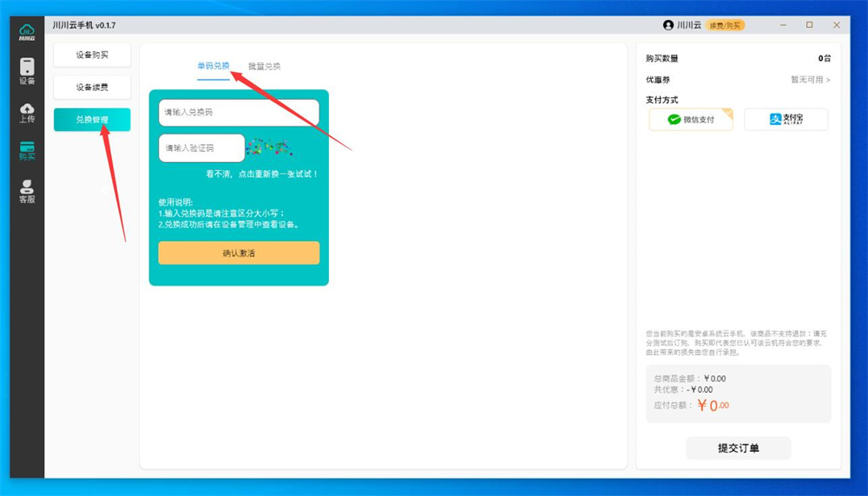Switch to the 批量兑换 tab
Image resolution: width=868 pixels, height=496 pixels.
[264, 67]
